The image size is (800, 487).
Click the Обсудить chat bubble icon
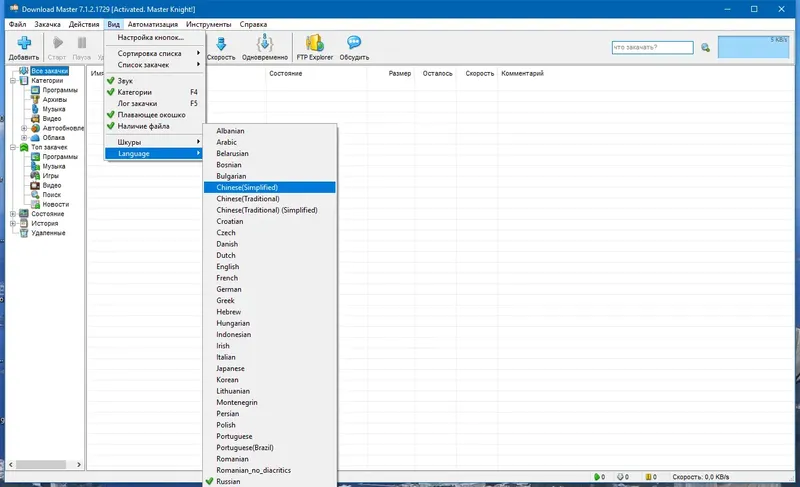click(x=354, y=42)
